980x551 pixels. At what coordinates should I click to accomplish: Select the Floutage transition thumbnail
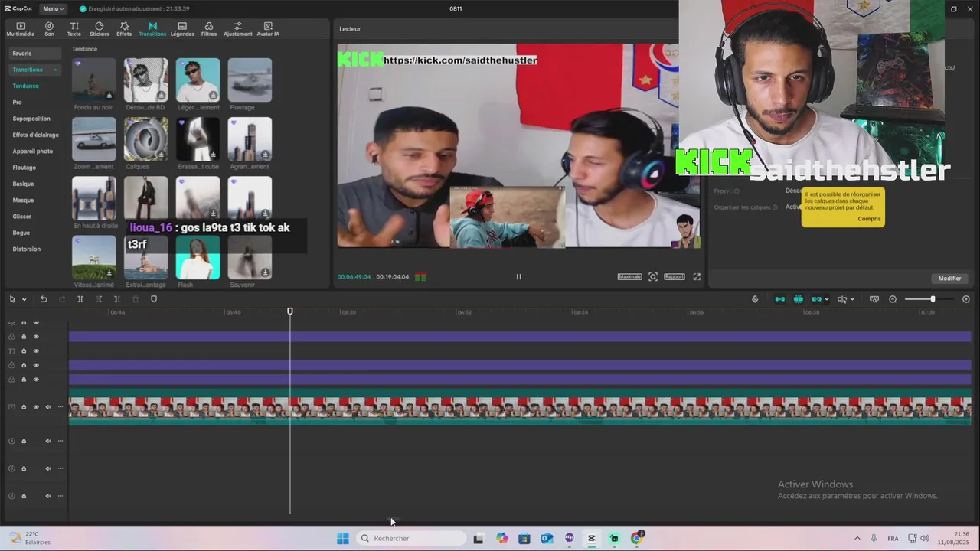click(250, 80)
